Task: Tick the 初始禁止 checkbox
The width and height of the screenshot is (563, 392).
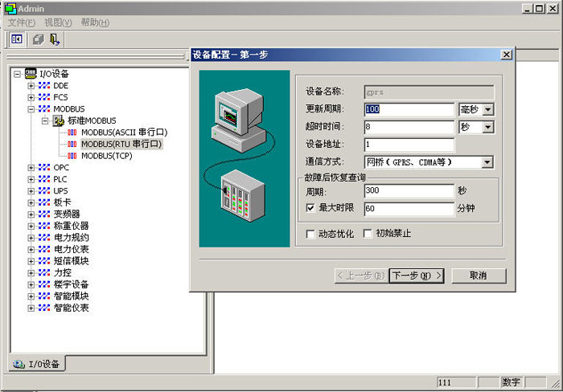Action: (x=368, y=234)
